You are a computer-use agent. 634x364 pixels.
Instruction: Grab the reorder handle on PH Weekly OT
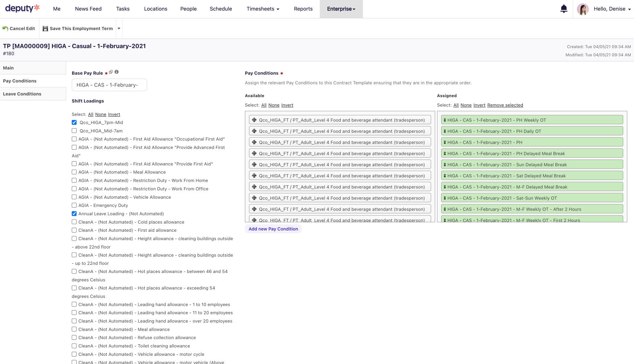444,120
